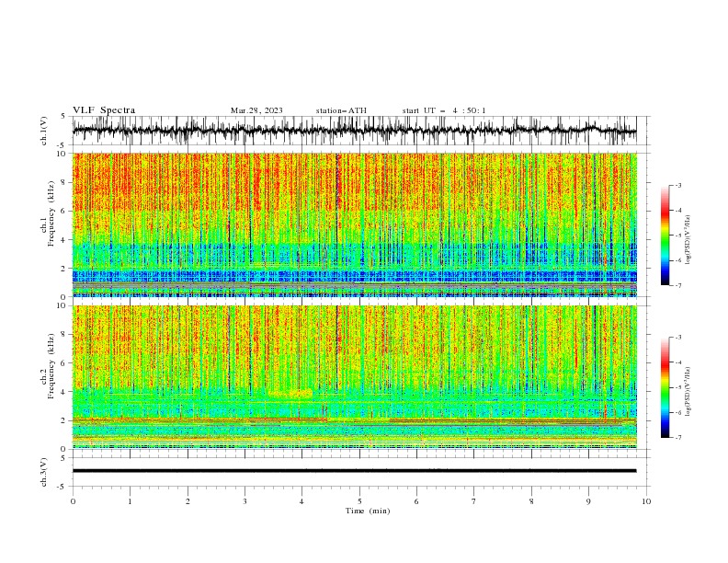
Task: Click time axis tick "9" at bottom
Action: (x=588, y=501)
